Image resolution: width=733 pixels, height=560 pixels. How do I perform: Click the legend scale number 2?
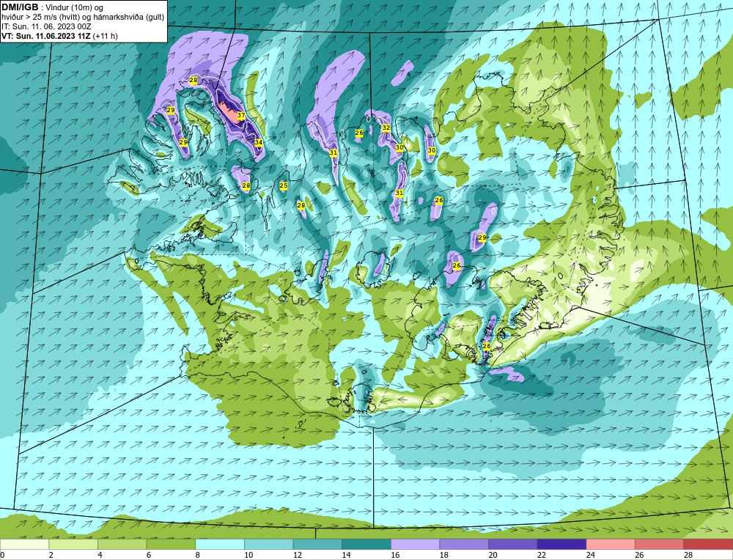(51, 555)
